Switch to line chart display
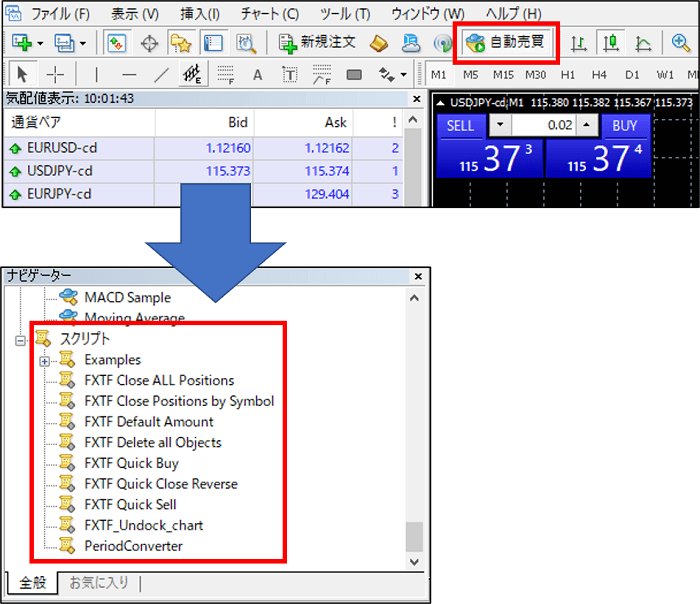This screenshot has height=604, width=700. point(643,44)
